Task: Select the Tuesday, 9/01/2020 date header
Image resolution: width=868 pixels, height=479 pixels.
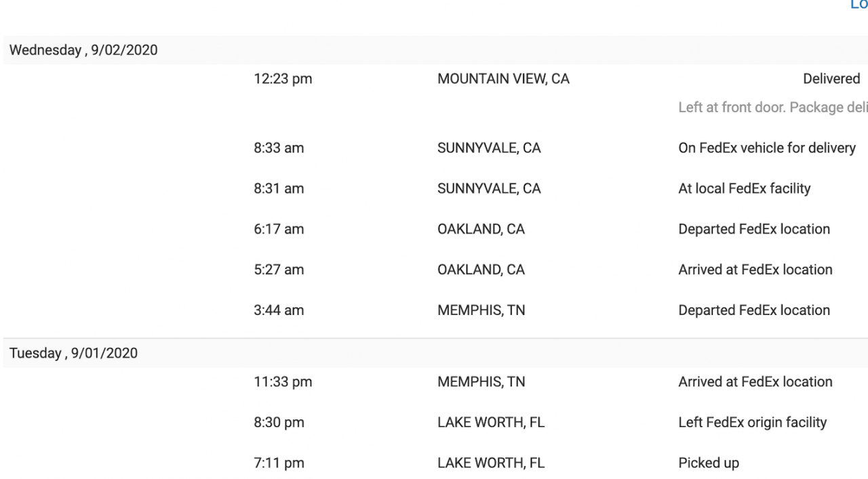Action: point(73,353)
